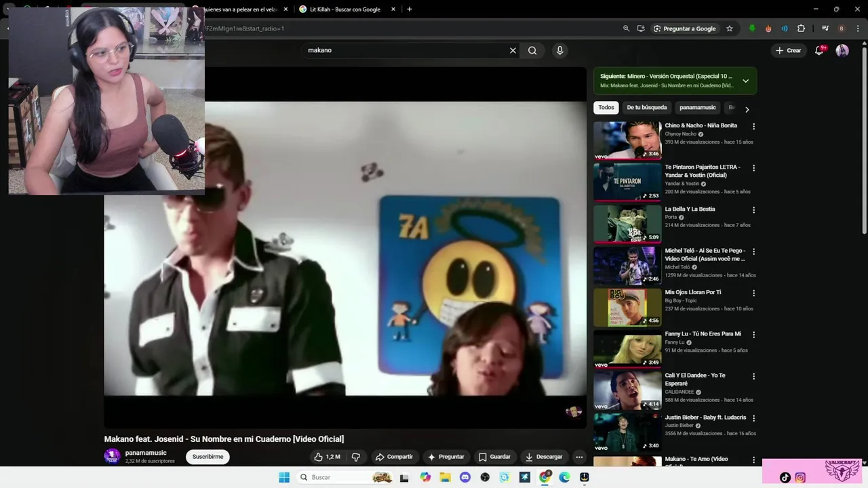Click the Crear button
This screenshot has width=868, height=488.
(x=789, y=50)
